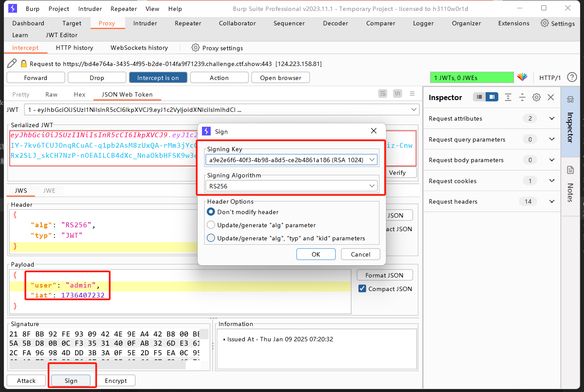The image size is (584, 392).
Task: Click the Settings gear icon in top bar
Action: [544, 23]
